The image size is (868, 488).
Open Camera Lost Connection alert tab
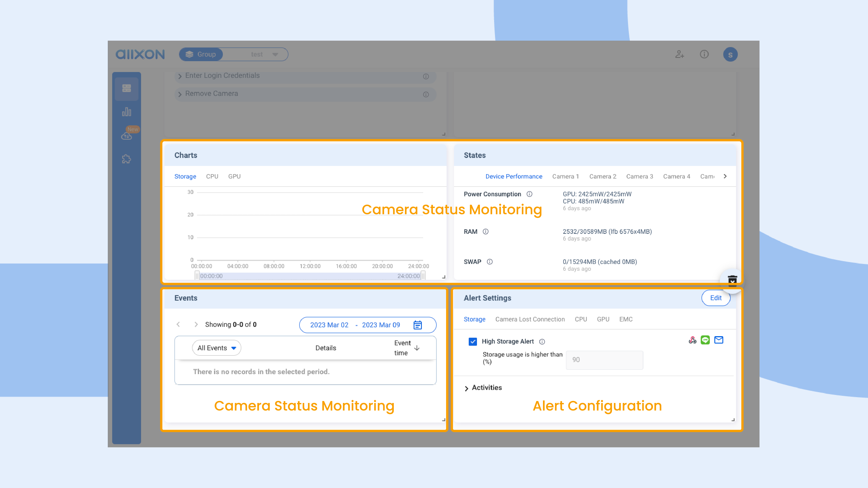pos(530,319)
